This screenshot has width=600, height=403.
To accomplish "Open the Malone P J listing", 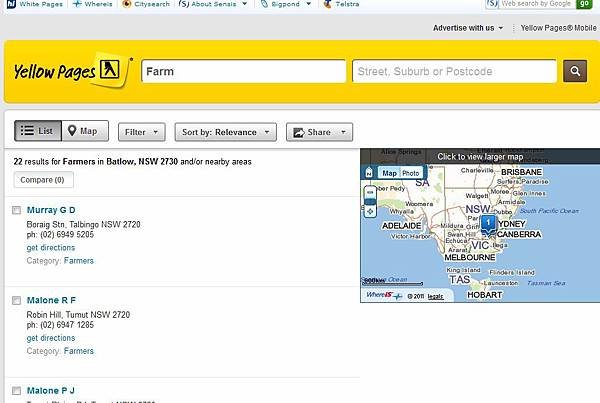I will (x=51, y=391).
